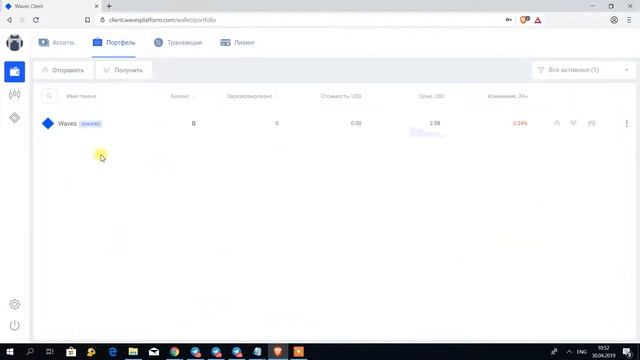Open Google Chrome in the taskbar
The height and width of the screenshot is (360, 640).
click(x=175, y=351)
